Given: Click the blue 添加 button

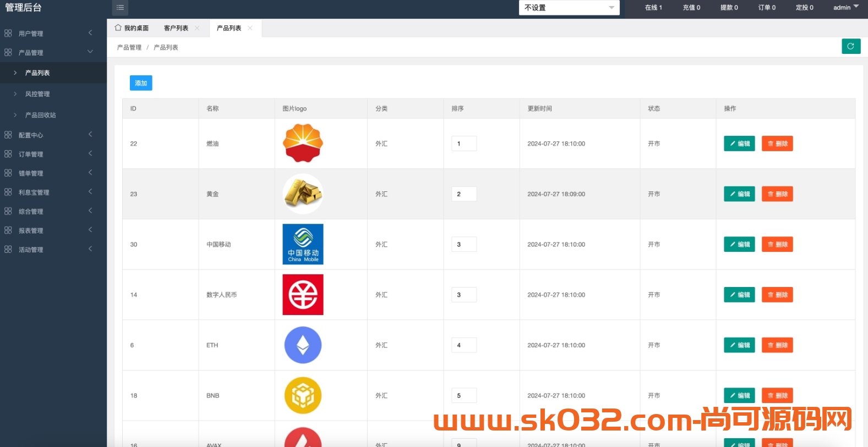Looking at the screenshot, I should [x=141, y=83].
